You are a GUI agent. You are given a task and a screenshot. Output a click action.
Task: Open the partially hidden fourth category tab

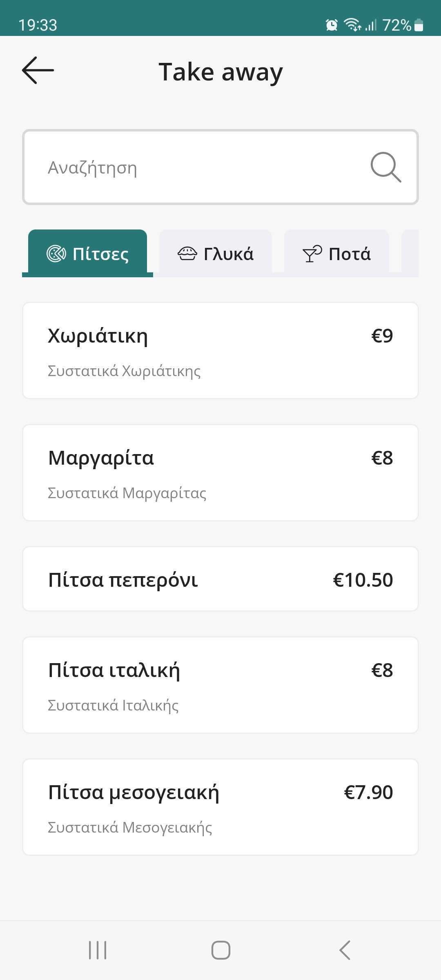click(x=410, y=253)
